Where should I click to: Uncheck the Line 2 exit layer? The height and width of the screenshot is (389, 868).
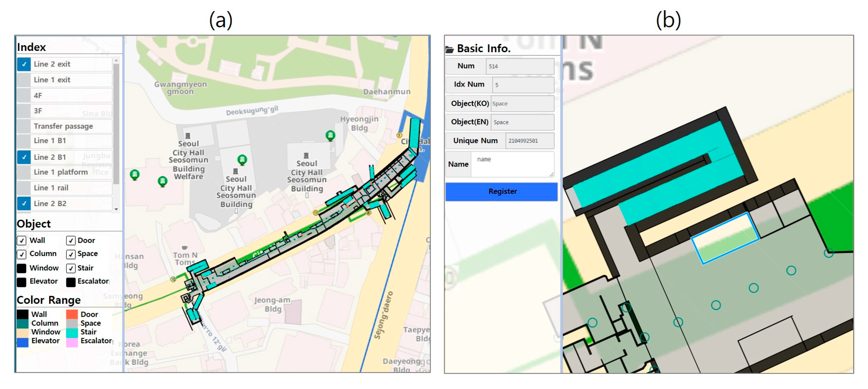pyautogui.click(x=24, y=64)
